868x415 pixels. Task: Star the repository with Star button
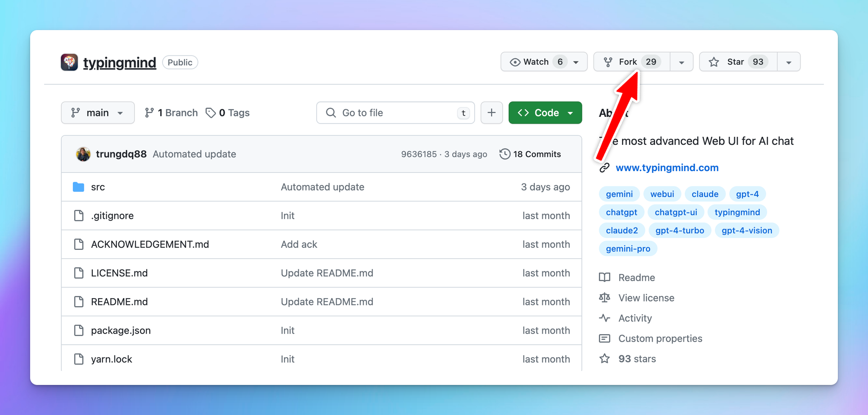click(x=738, y=62)
